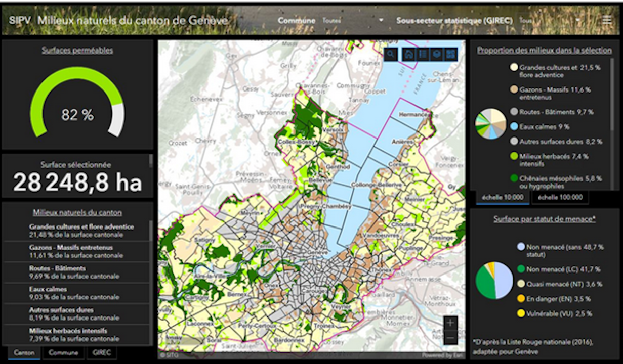Open the map legend list icon
Screen dimensions: 623x364
coord(423,55)
